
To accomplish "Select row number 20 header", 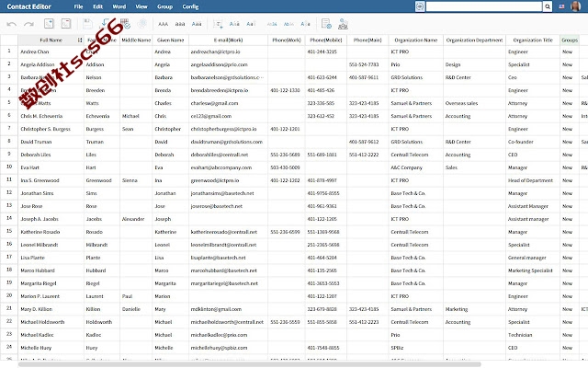I will [9, 295].
